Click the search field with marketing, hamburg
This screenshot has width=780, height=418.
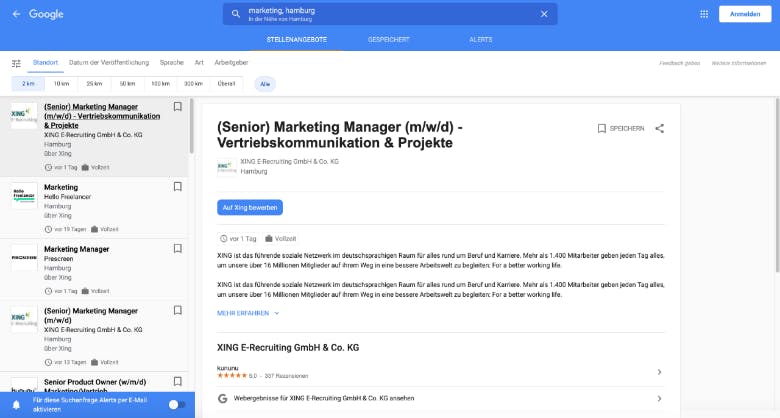(390, 14)
